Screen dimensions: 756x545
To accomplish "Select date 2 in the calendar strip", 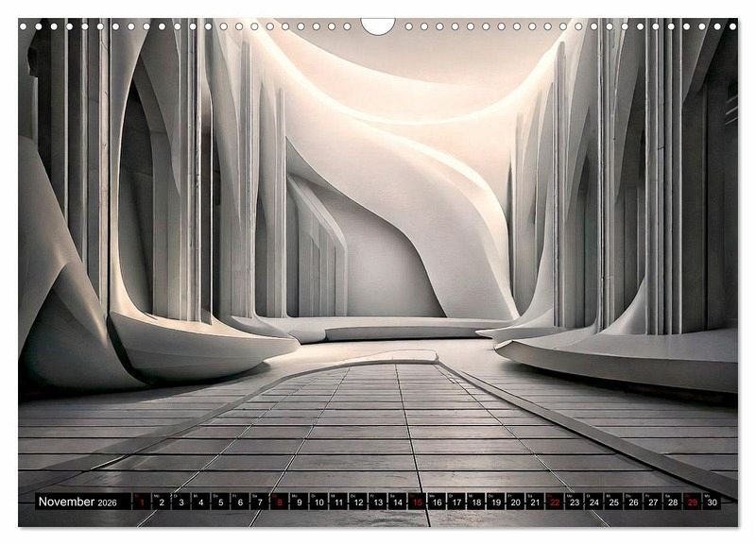I will (x=162, y=502).
